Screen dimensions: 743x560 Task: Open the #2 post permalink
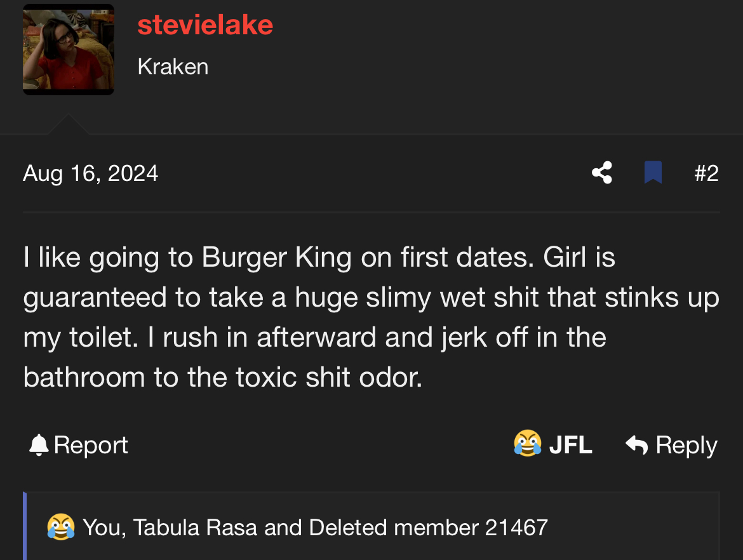[706, 173]
